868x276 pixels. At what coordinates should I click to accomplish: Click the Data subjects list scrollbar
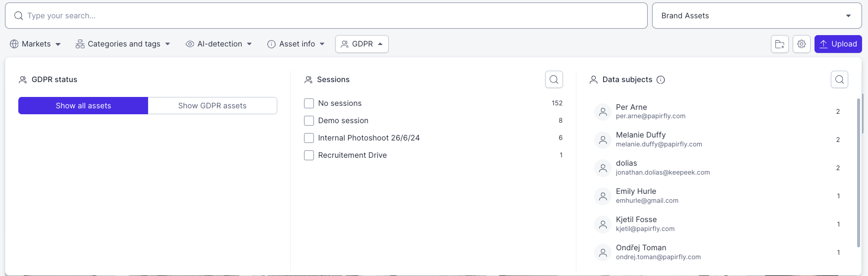coord(859,173)
